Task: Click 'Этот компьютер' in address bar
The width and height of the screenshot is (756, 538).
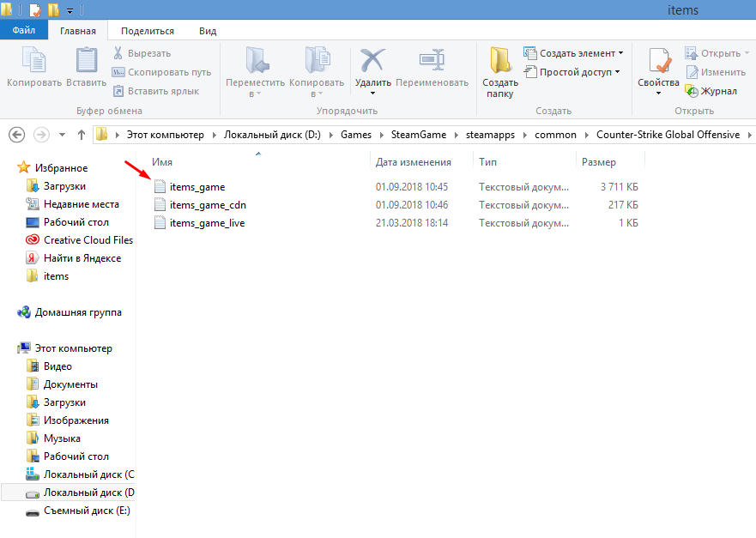Action: (166, 135)
